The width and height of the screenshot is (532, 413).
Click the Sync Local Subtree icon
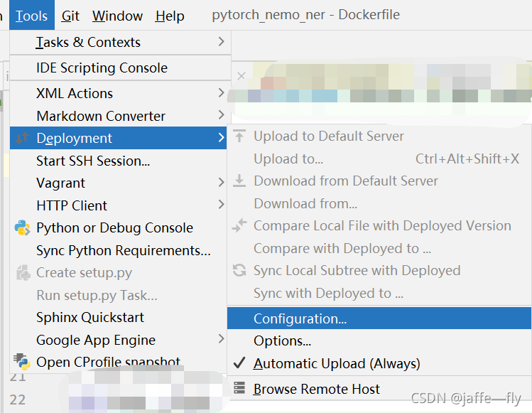click(x=239, y=271)
